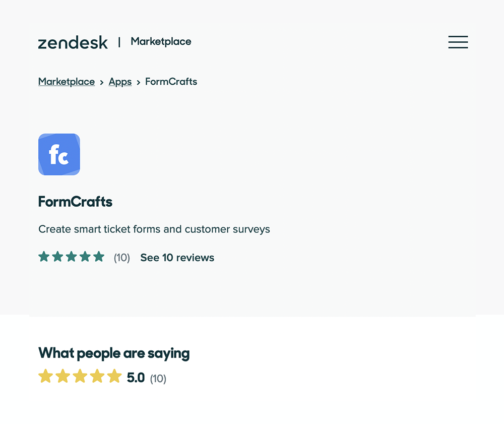504x424 pixels.
Task: Click the zendesk logo
Action: (73, 42)
